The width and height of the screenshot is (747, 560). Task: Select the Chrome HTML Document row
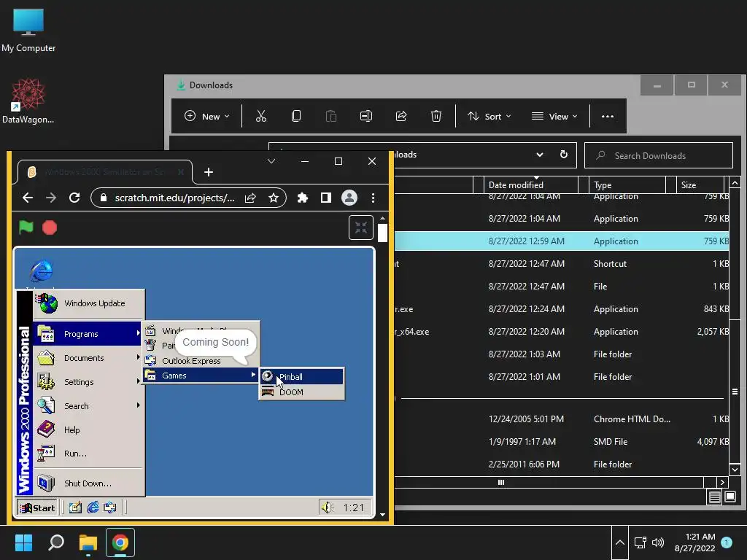[561, 419]
